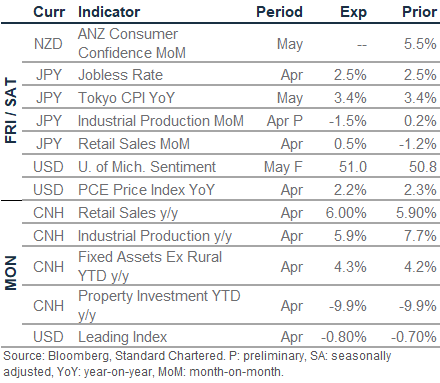Click the Indicator column header
Image resolution: width=440 pixels, height=383 pixels.
click(109, 12)
